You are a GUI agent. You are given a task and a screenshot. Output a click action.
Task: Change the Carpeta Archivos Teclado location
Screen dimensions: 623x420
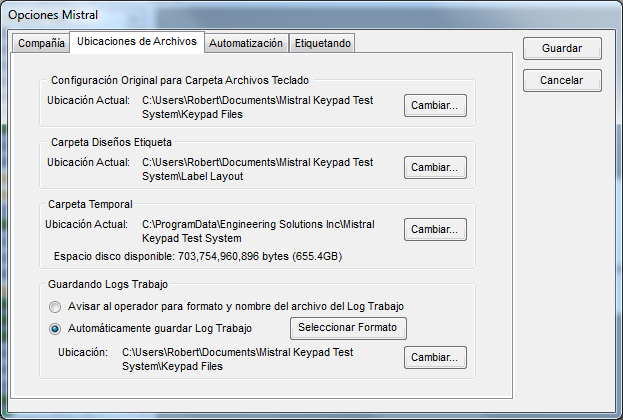click(x=435, y=105)
